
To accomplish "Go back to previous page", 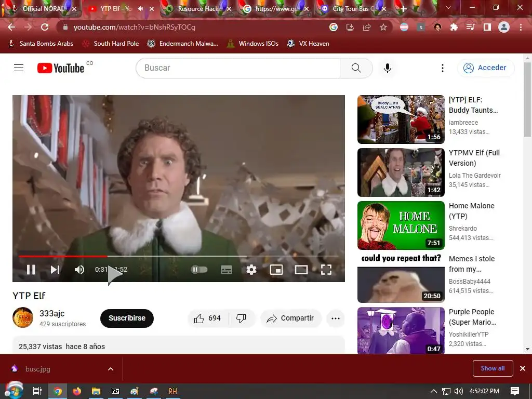I will point(11,27).
